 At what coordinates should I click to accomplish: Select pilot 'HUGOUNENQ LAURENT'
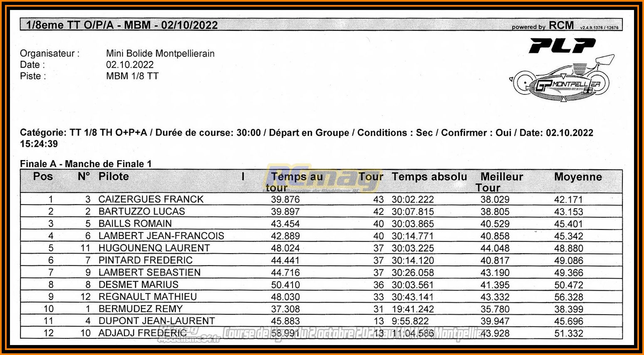coord(154,248)
